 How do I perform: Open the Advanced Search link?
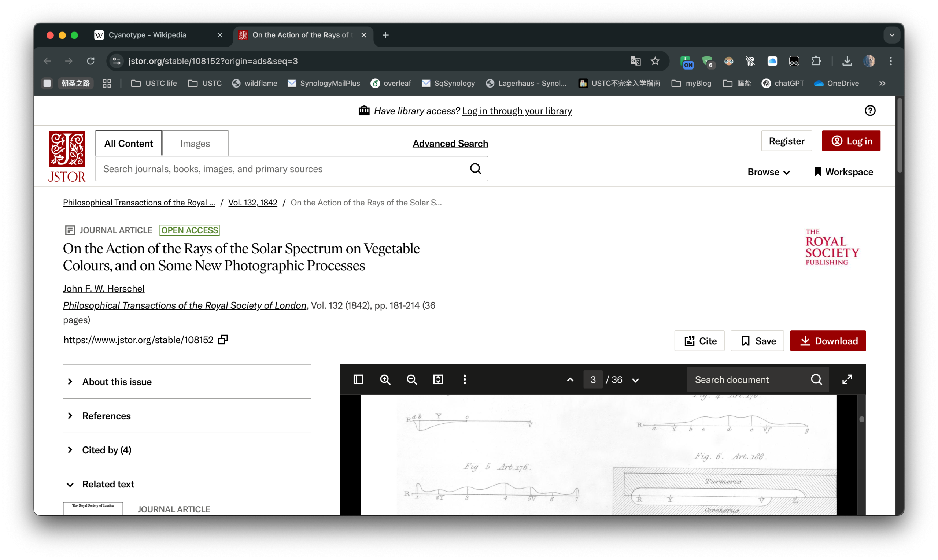tap(450, 144)
